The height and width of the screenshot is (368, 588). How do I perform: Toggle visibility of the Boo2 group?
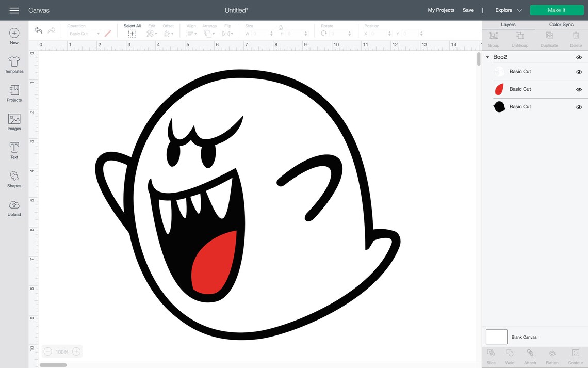click(x=579, y=57)
